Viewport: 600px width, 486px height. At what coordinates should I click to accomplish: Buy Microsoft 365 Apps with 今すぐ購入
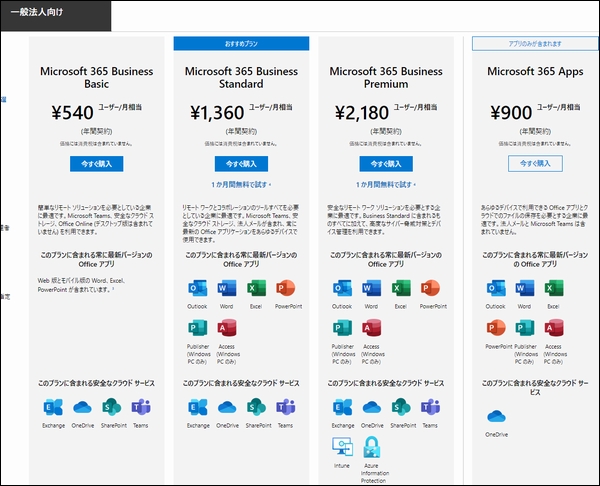535,163
